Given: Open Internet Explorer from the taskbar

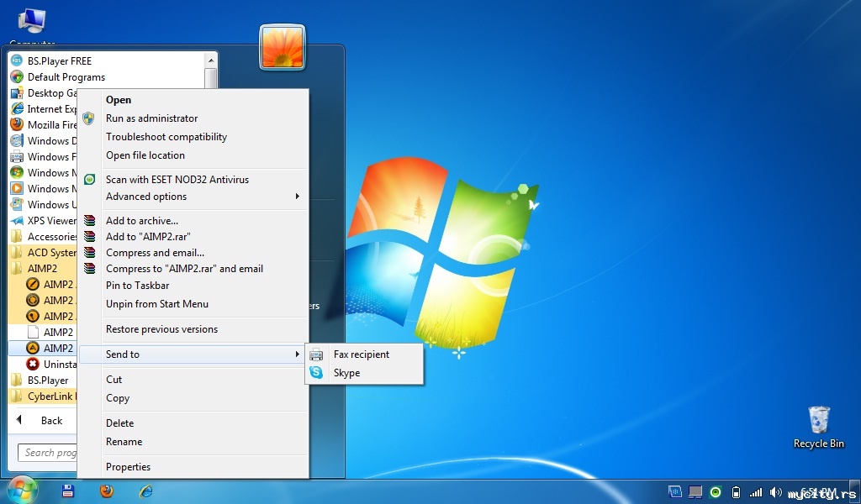Looking at the screenshot, I should pos(145,491).
